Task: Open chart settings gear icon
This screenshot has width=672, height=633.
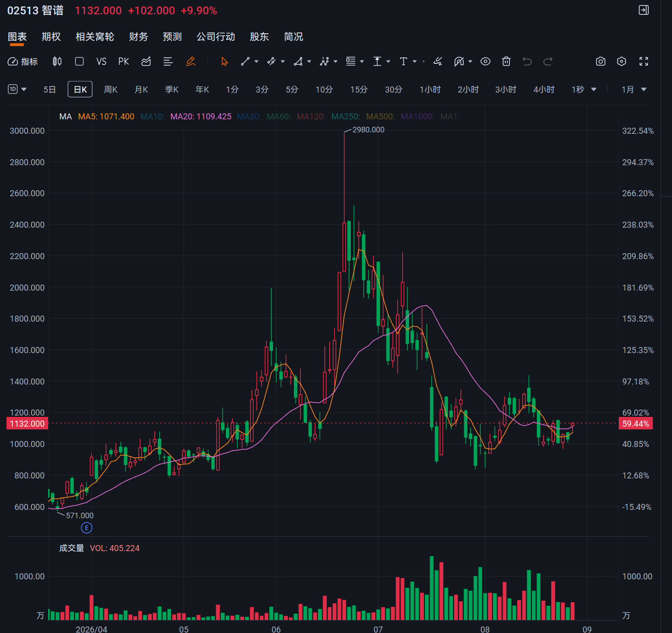Action: coord(622,62)
